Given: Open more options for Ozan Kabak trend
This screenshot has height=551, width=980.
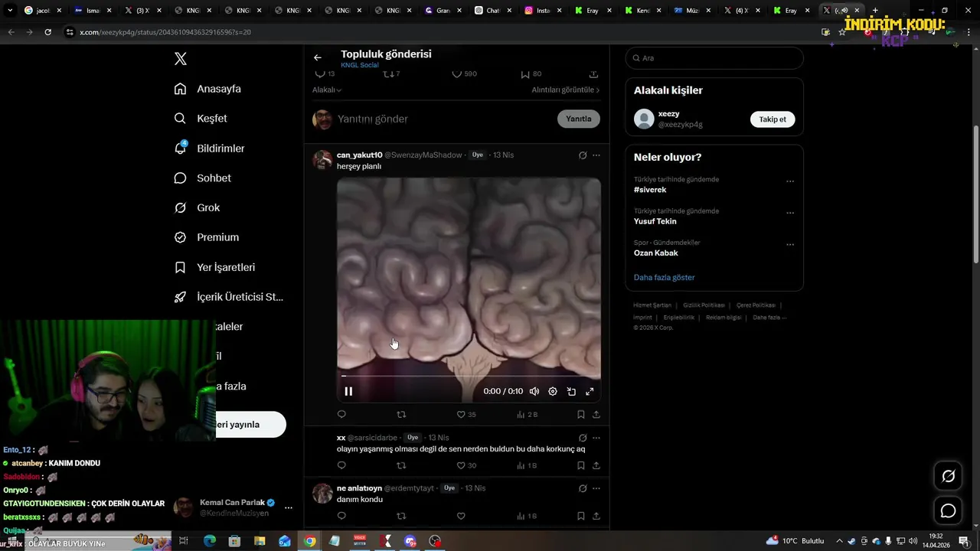Looking at the screenshot, I should point(790,245).
